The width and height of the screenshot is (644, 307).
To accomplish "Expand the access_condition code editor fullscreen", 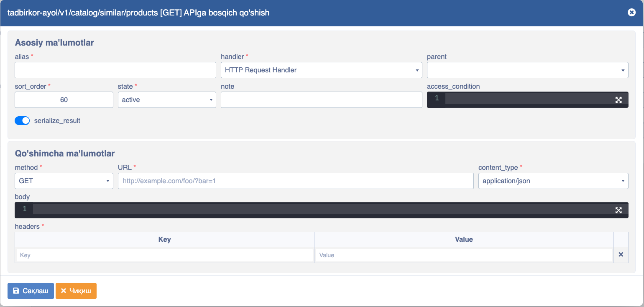I will pyautogui.click(x=618, y=100).
